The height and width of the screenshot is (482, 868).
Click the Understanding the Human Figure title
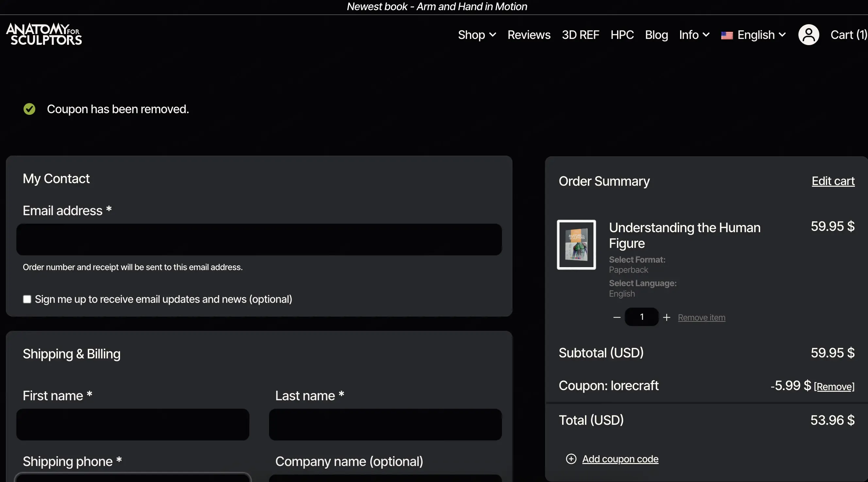click(x=684, y=235)
